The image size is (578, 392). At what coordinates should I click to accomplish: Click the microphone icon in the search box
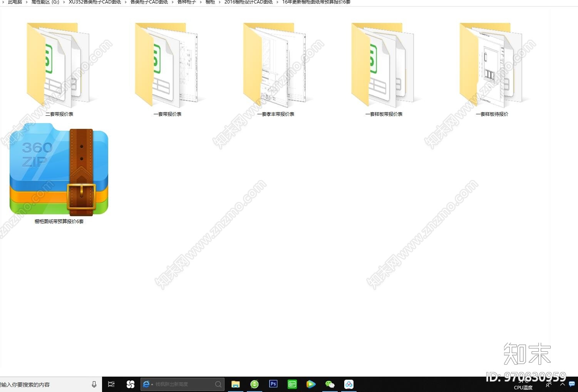tap(94, 384)
